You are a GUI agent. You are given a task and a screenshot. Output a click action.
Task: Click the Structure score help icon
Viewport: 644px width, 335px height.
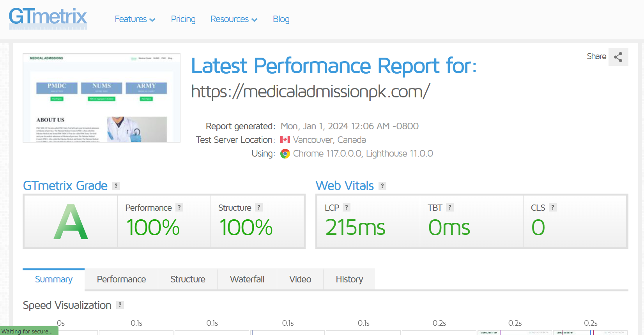point(259,208)
